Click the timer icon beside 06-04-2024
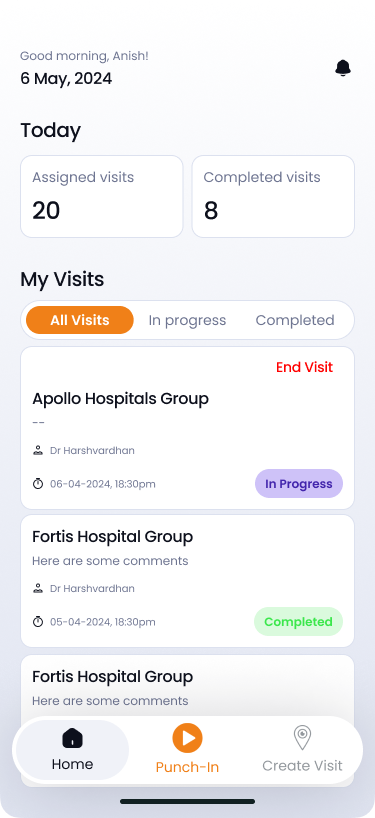Screen dimensions: 375x818 tap(38, 484)
